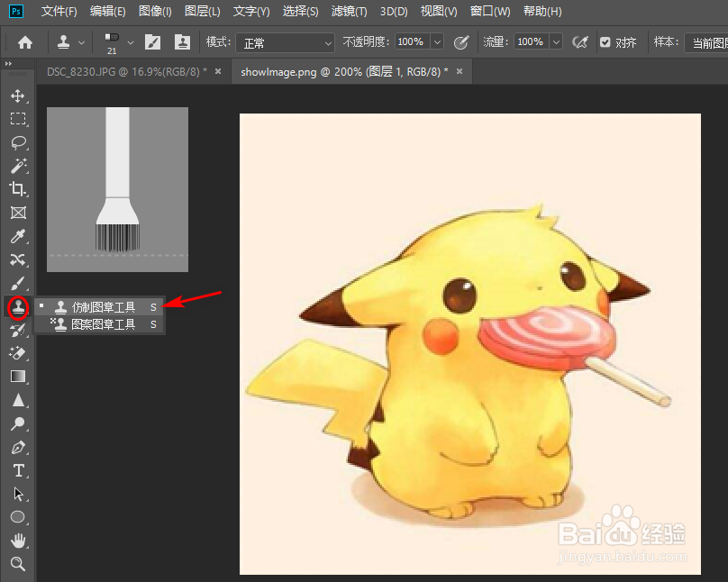Screen dimensions: 728x582
Task: Select the Move tool
Action: [18, 96]
